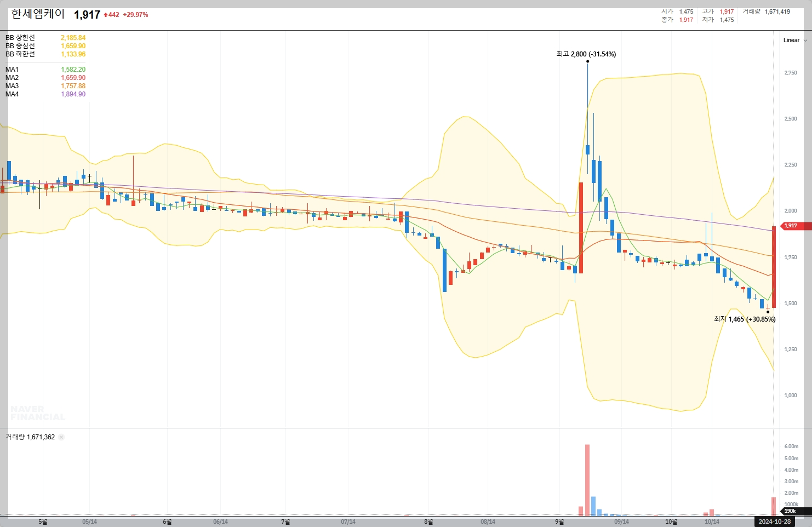Click the latest red candle at 2024-10-28
812x527 pixels.
pos(774,267)
